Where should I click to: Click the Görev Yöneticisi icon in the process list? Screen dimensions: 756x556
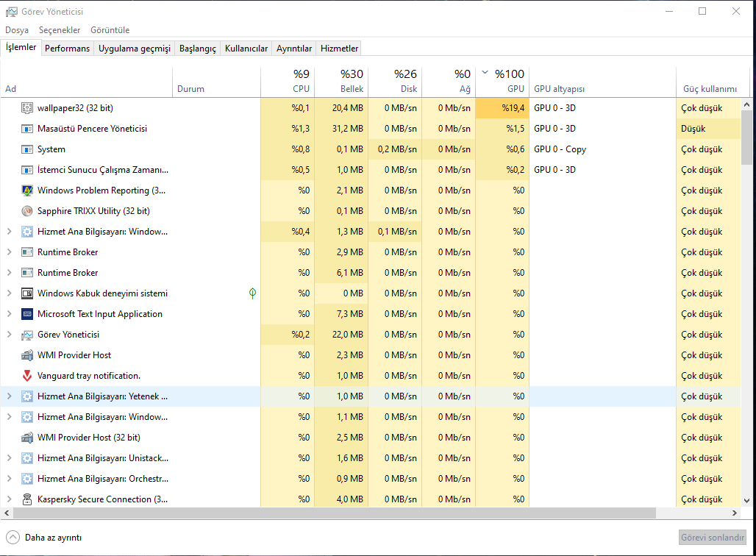27,335
